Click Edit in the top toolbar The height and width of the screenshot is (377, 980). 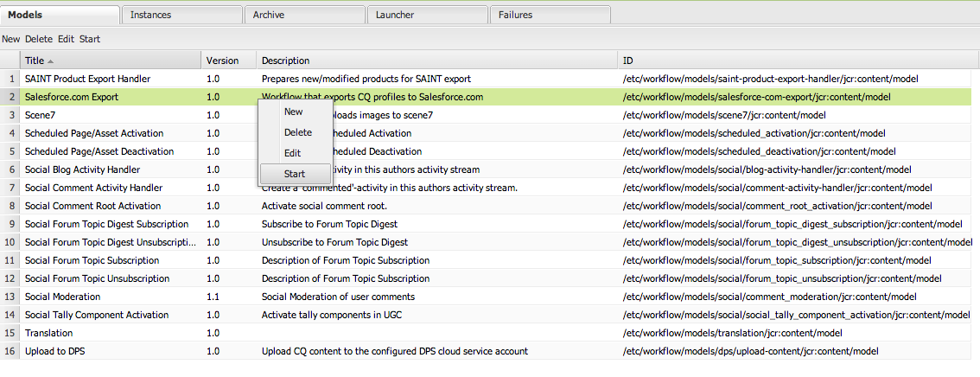(67, 39)
